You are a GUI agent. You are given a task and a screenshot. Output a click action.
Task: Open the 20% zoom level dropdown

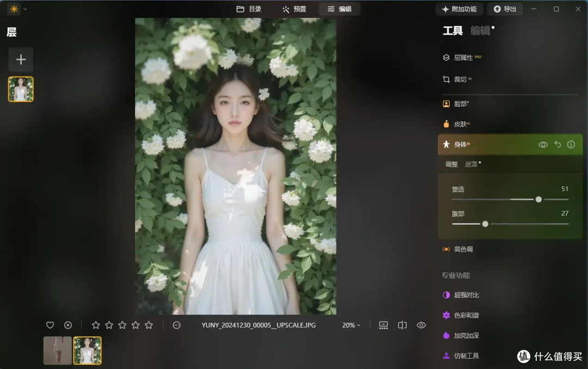click(351, 325)
